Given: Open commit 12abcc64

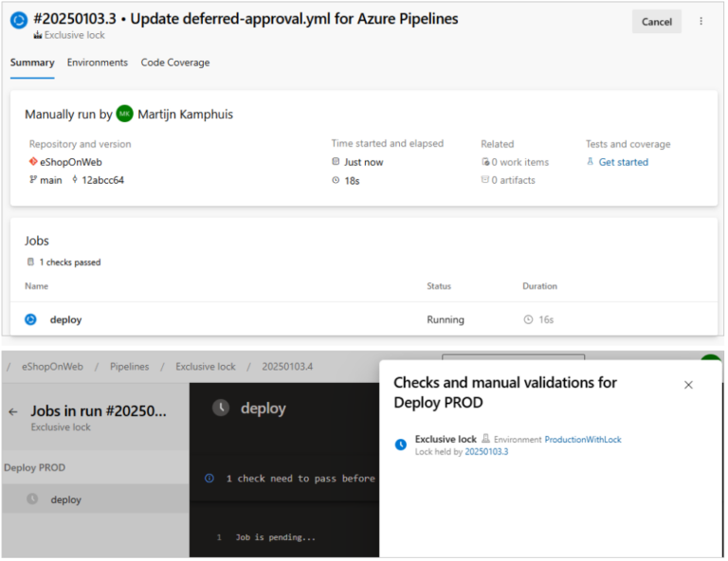Looking at the screenshot, I should click(x=102, y=180).
